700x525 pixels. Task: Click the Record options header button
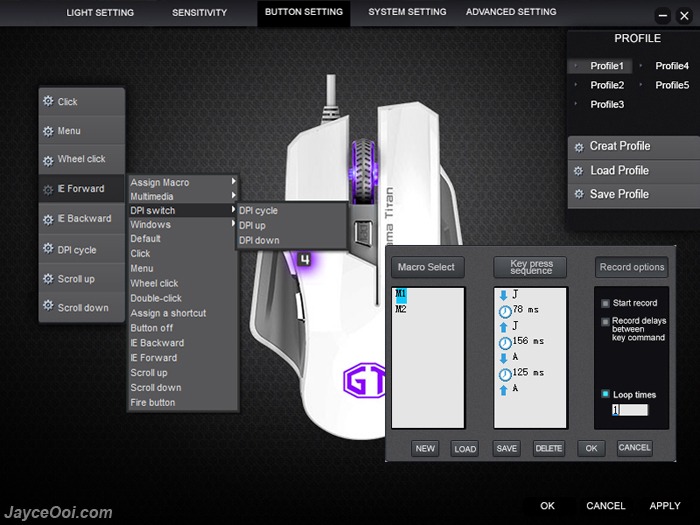coord(631,267)
